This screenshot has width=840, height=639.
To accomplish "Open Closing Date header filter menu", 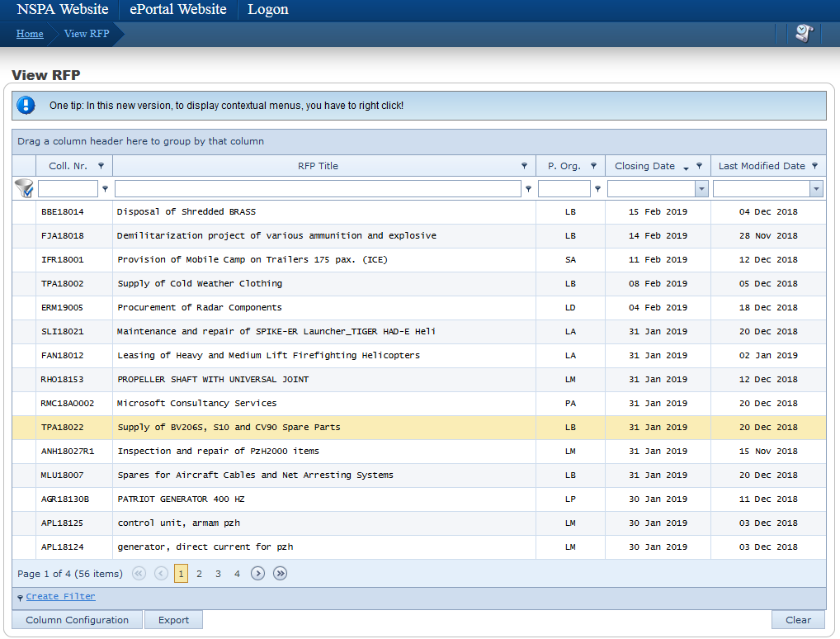I will click(x=699, y=166).
